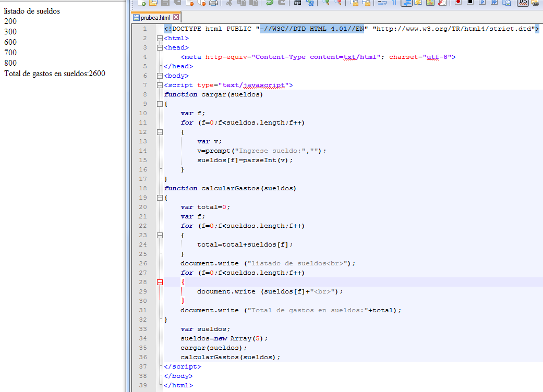Click the highlighted text "-//W3C//DTD HTML 4.01//EN"

(x=312, y=29)
